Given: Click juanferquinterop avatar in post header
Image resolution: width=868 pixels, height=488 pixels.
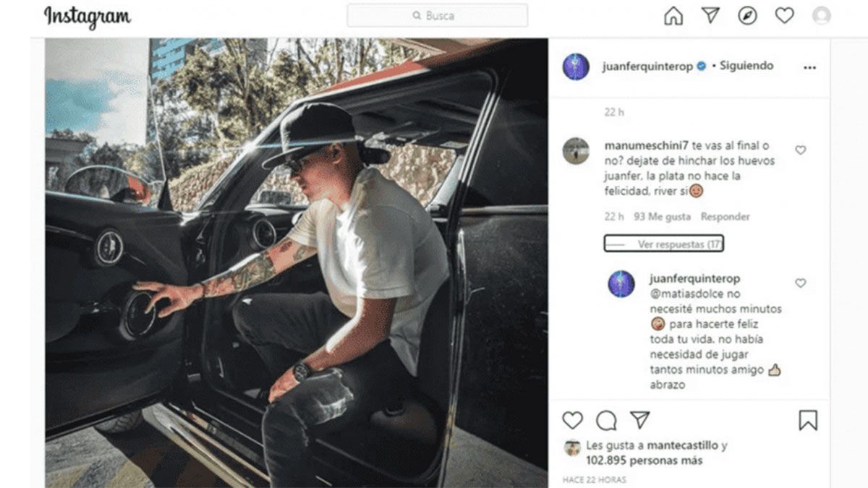Looking at the screenshot, I should click(576, 67).
